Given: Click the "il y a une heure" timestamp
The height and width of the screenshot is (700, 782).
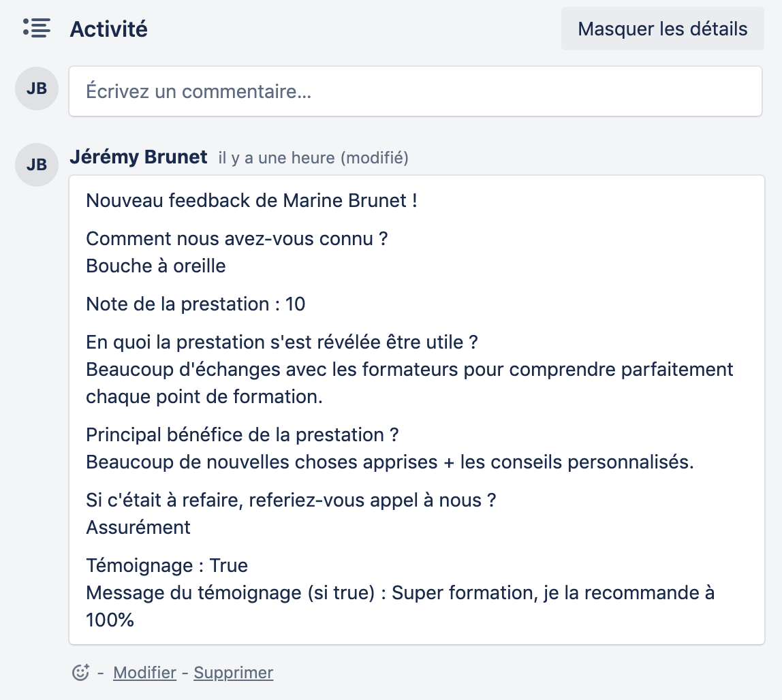Looking at the screenshot, I should [x=277, y=158].
